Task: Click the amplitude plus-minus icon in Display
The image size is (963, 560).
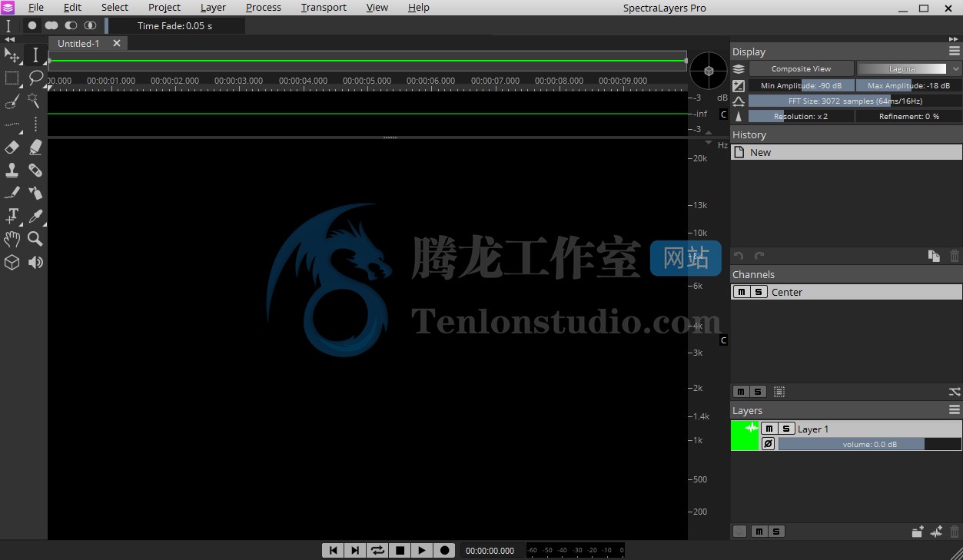Action: (x=739, y=86)
